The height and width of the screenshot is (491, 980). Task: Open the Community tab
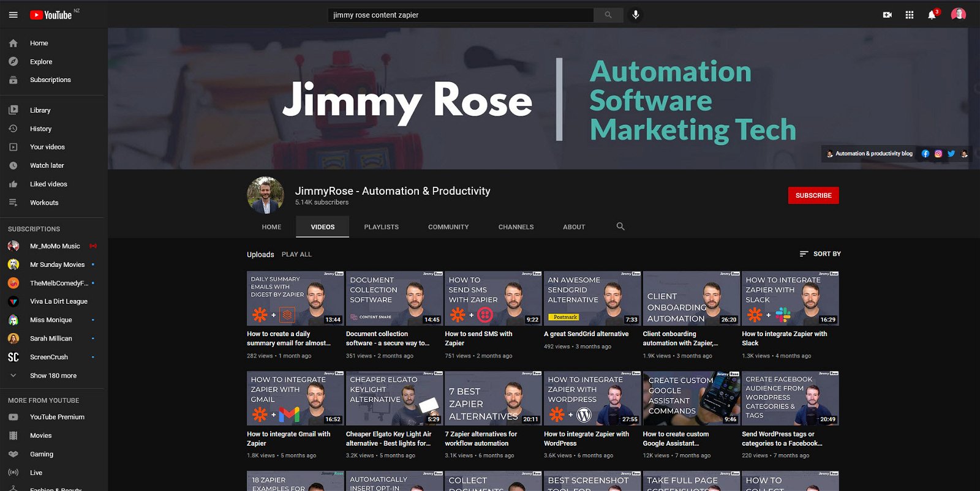pyautogui.click(x=448, y=227)
